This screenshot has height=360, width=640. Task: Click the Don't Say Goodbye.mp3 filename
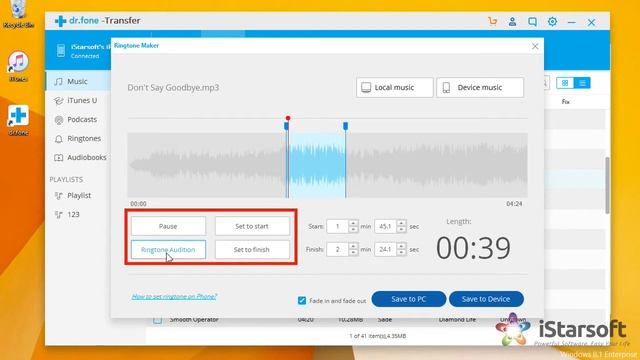tap(173, 88)
